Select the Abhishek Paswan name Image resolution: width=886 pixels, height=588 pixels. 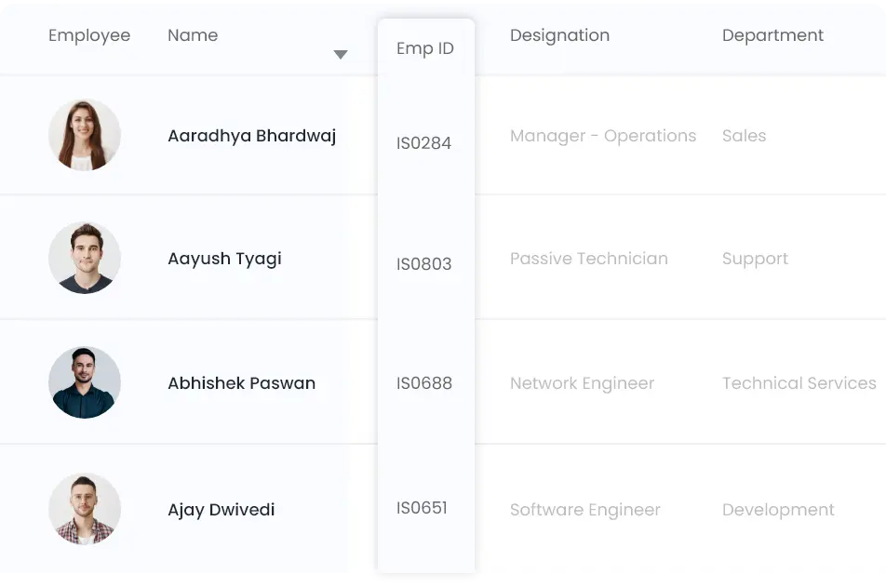point(241,383)
